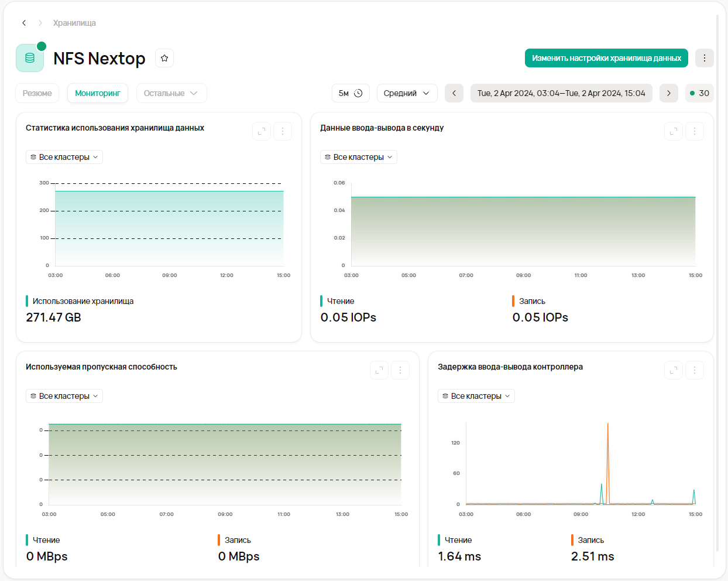Open Все кластеры filter in storage usage card

click(x=64, y=157)
